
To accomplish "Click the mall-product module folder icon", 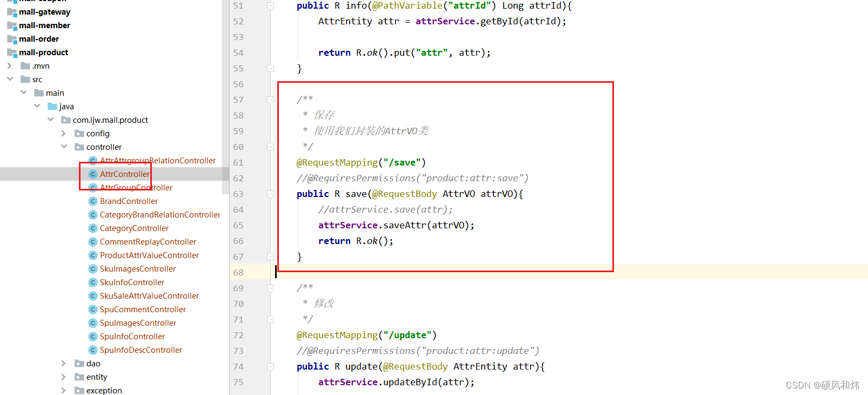I will [12, 52].
